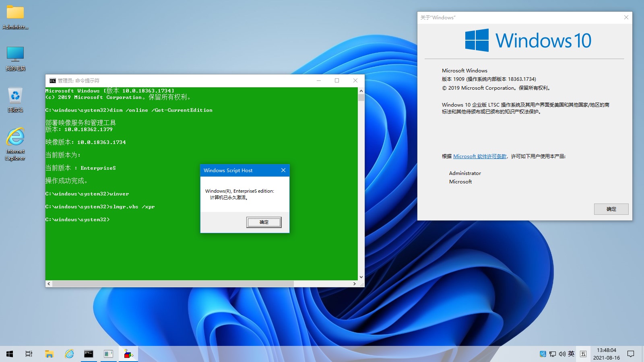Open the network icon in system tray
This screenshot has width=644, height=362.
pyautogui.click(x=553, y=354)
